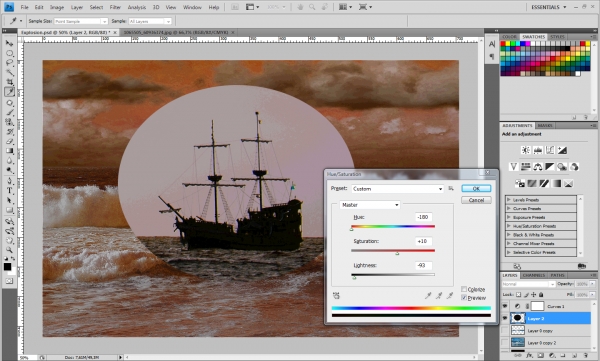This screenshot has height=361, width=600.
Task: Open the Sample Size dropdown
Action: pyautogui.click(x=81, y=21)
